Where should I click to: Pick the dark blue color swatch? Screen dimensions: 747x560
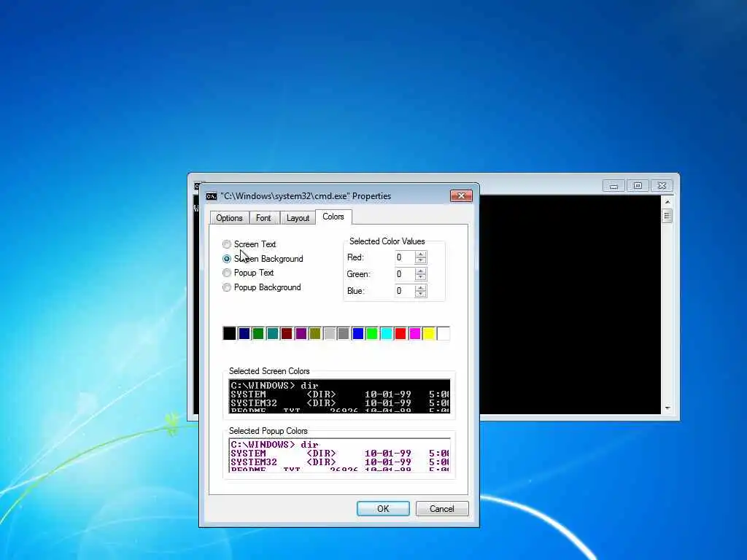tap(244, 333)
